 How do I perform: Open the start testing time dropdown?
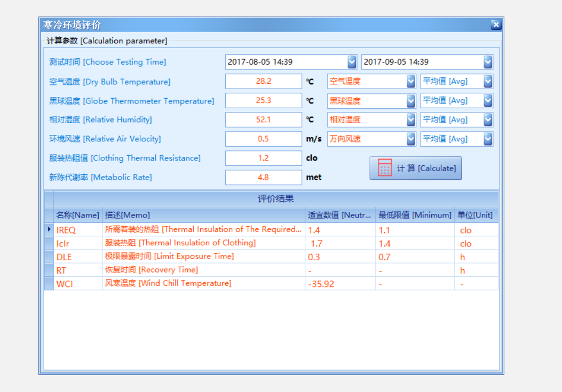[x=352, y=62]
